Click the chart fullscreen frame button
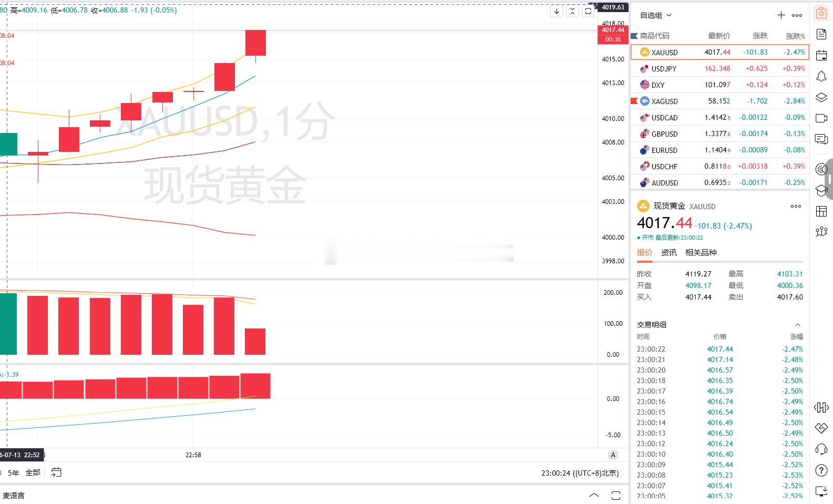833x504 pixels. coord(588,11)
